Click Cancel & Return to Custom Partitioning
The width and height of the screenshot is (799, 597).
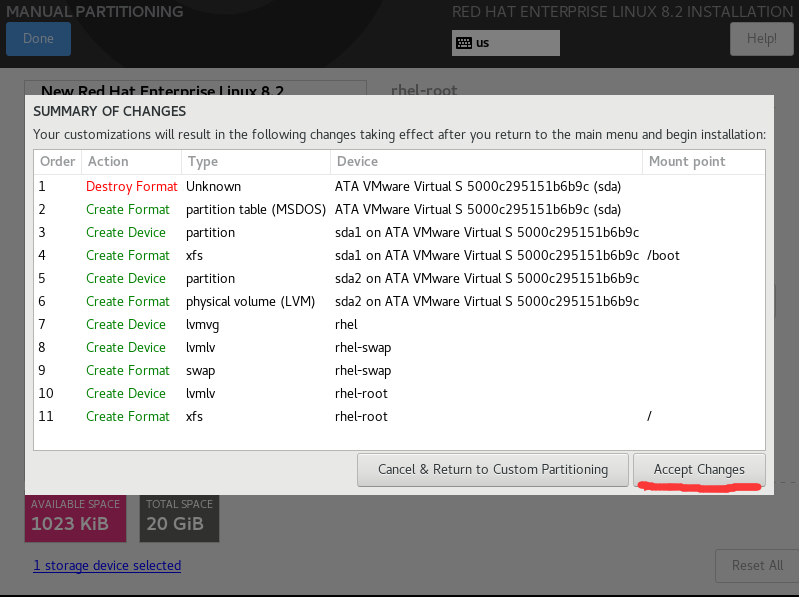click(x=493, y=470)
